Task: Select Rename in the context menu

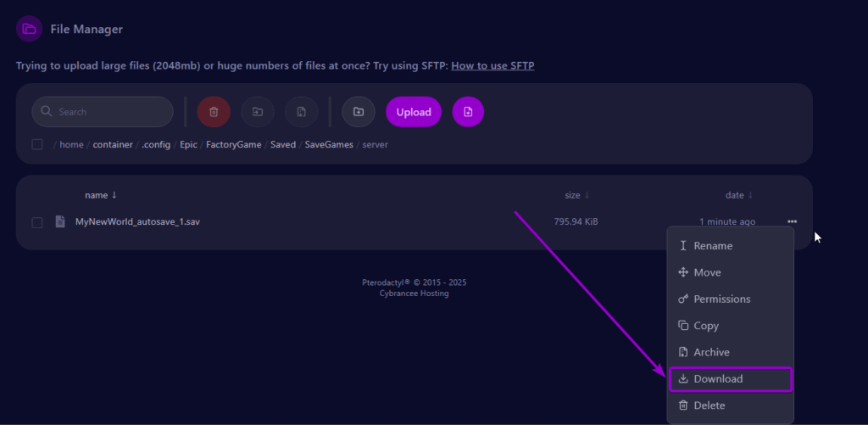Action: pos(712,246)
